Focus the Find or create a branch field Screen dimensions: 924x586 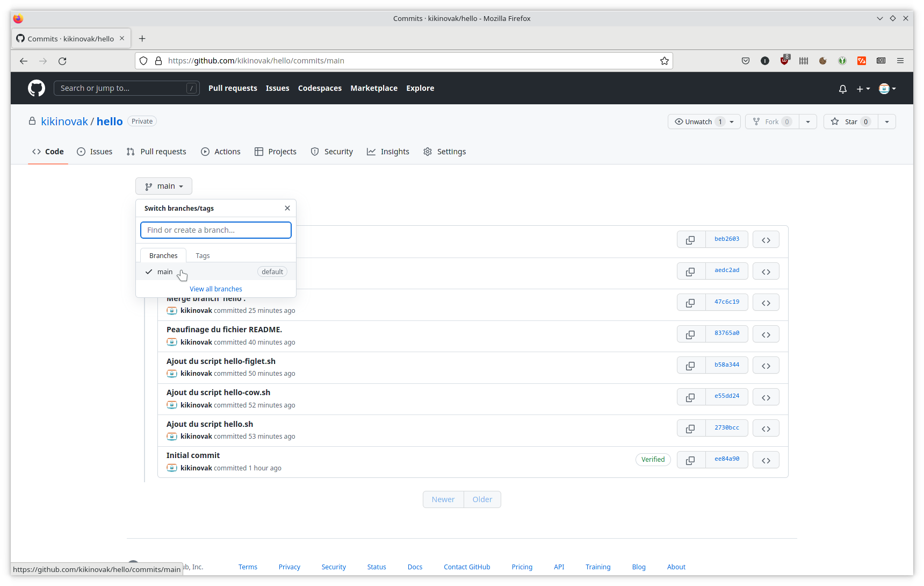click(x=216, y=230)
